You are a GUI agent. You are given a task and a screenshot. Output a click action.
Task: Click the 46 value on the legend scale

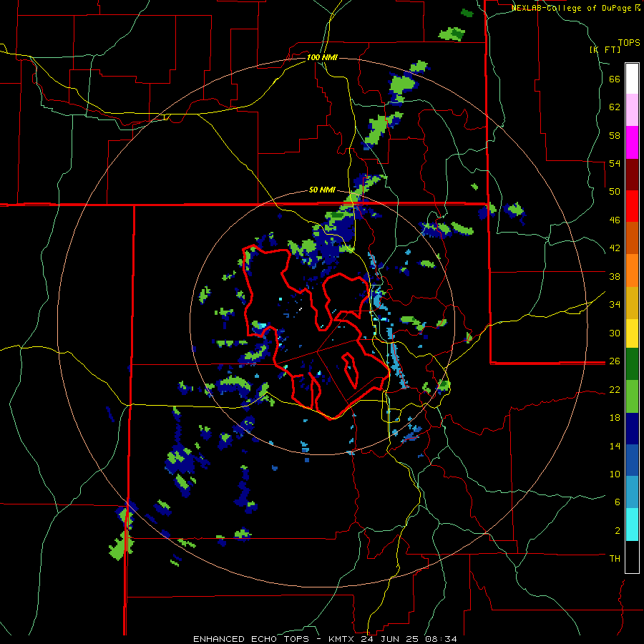point(615,220)
